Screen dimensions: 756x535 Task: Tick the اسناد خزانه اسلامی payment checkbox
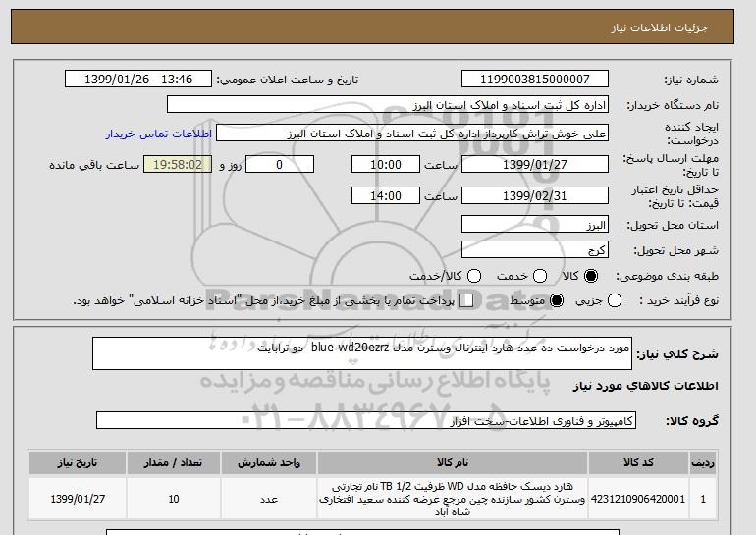coord(466,300)
